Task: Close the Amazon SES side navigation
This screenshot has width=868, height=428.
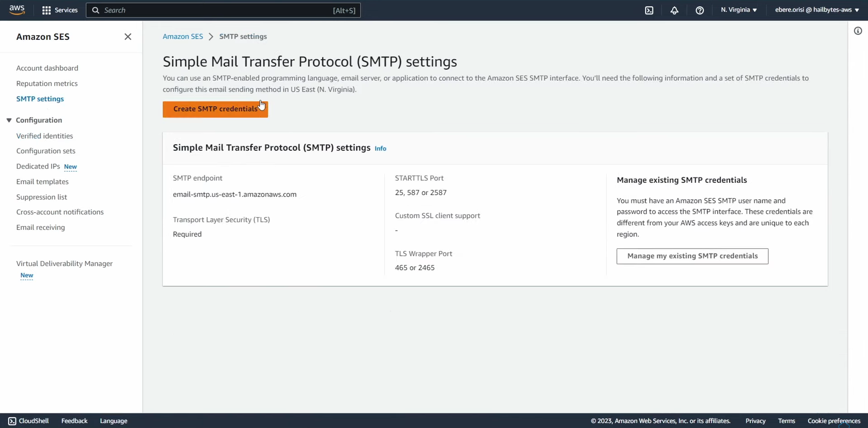Action: (128, 37)
